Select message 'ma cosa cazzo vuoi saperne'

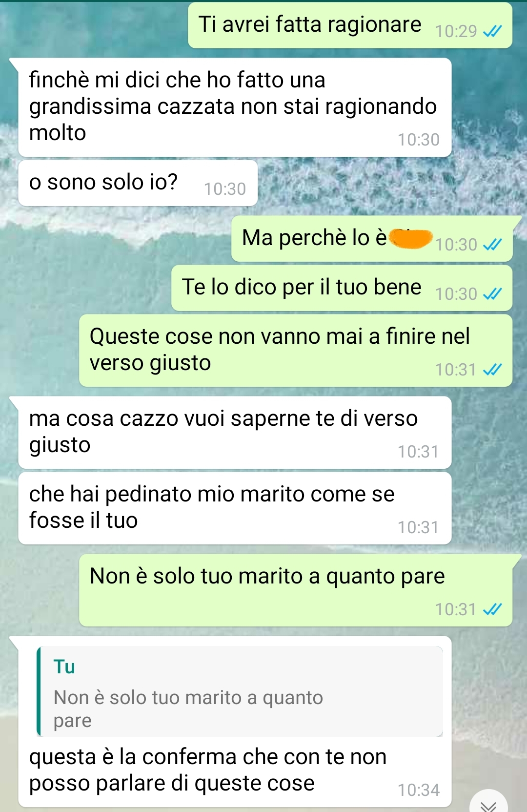click(235, 433)
